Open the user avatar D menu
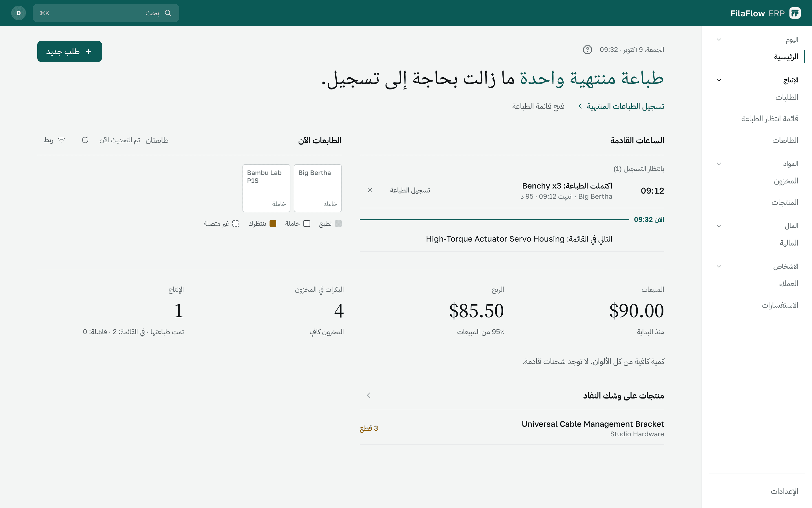Viewport: 812px width, 508px height. [x=18, y=13]
